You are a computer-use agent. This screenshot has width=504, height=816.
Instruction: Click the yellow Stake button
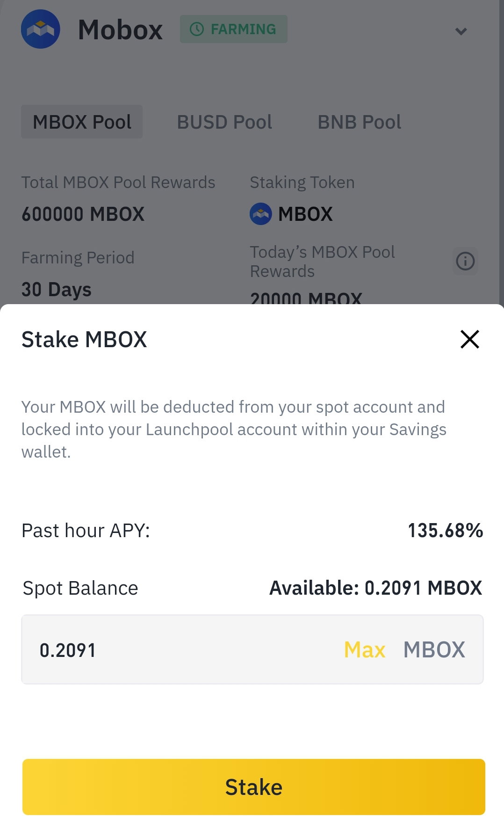[254, 787]
